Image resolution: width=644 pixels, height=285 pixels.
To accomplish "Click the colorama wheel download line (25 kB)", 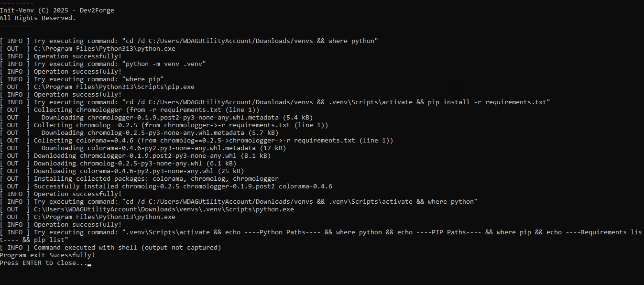I will click(x=139, y=171).
